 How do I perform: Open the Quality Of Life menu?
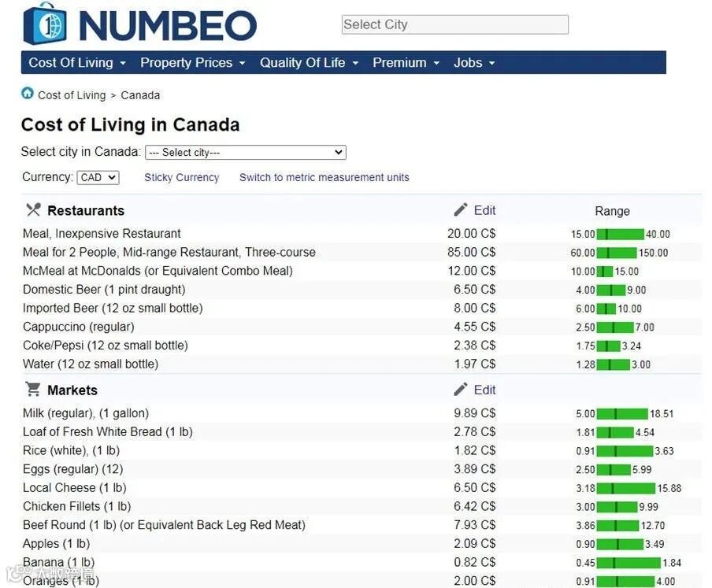click(310, 63)
